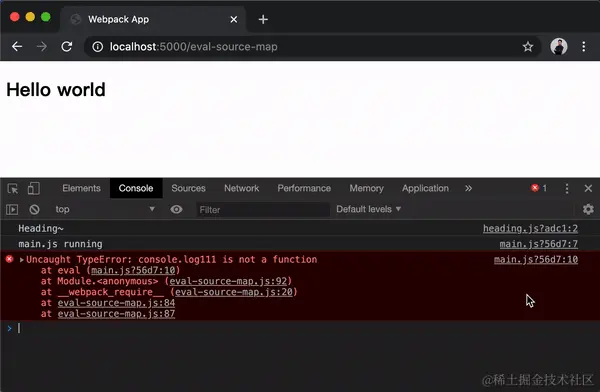
Task: Click the error count badge
Action: [x=539, y=188]
